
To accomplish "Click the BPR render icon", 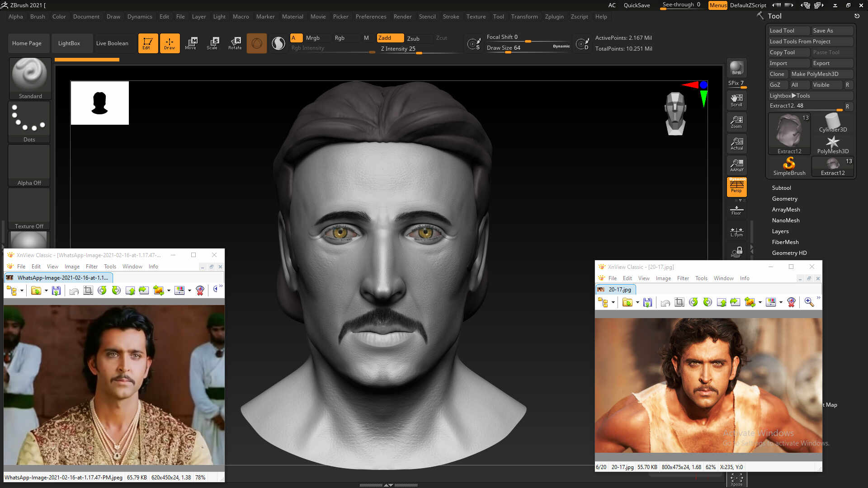I will [x=736, y=68].
